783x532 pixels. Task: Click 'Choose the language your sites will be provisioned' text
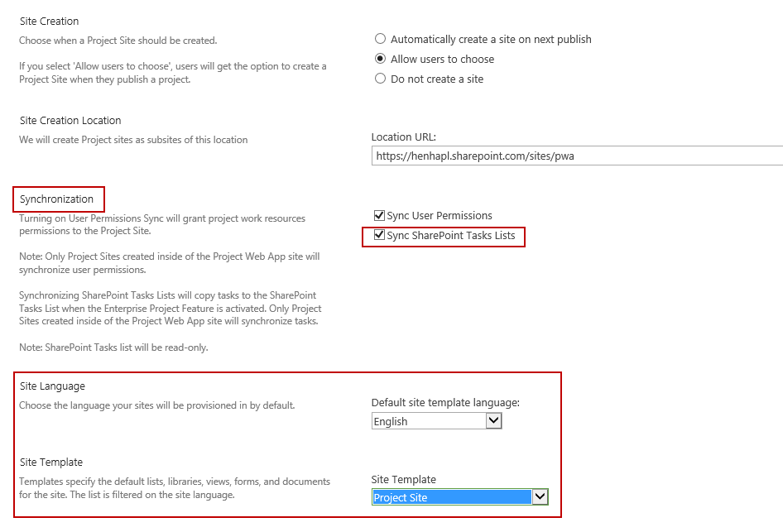coord(156,405)
